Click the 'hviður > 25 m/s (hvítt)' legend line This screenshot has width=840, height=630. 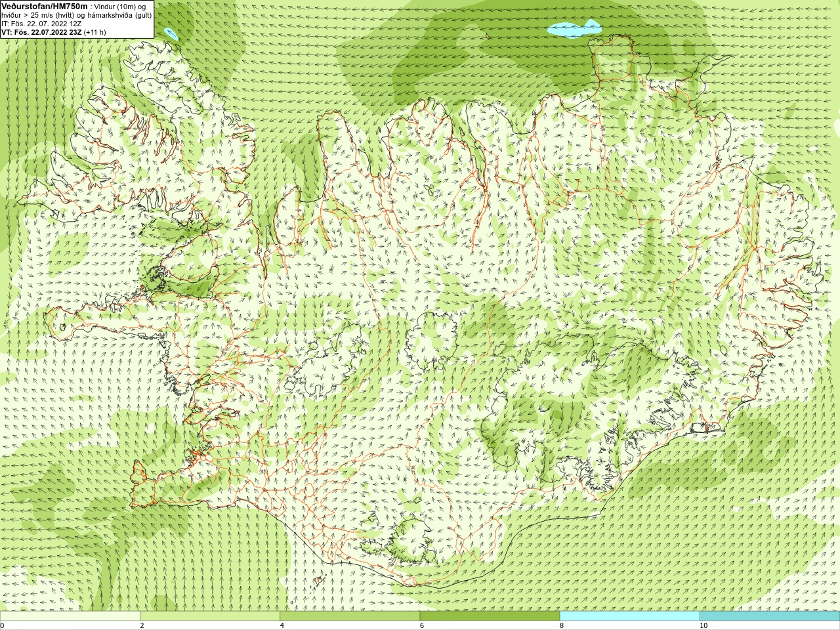click(x=76, y=15)
